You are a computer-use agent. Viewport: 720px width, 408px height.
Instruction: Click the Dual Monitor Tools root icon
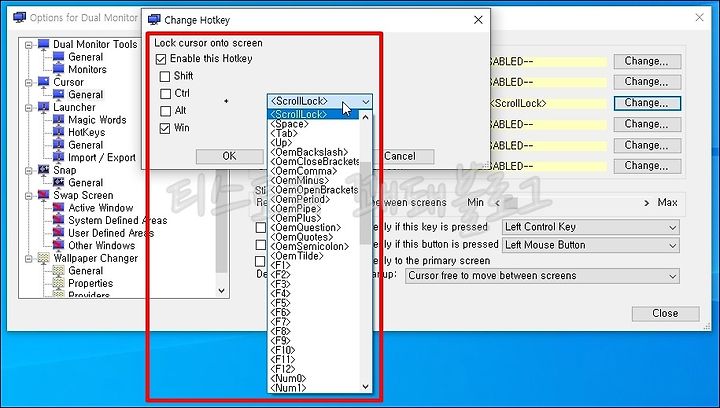coord(44,44)
